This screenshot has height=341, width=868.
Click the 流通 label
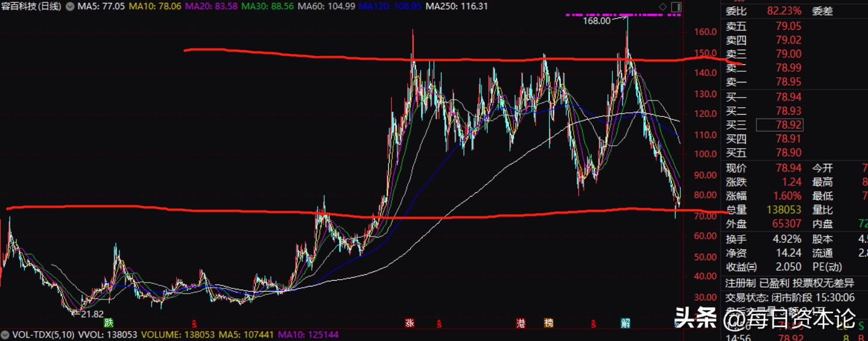[x=822, y=253]
